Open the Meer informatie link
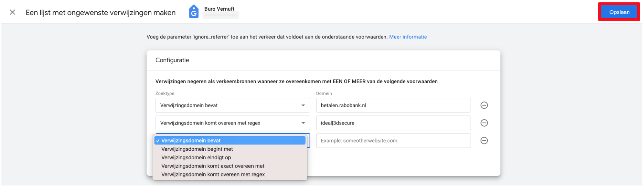 click(x=408, y=37)
